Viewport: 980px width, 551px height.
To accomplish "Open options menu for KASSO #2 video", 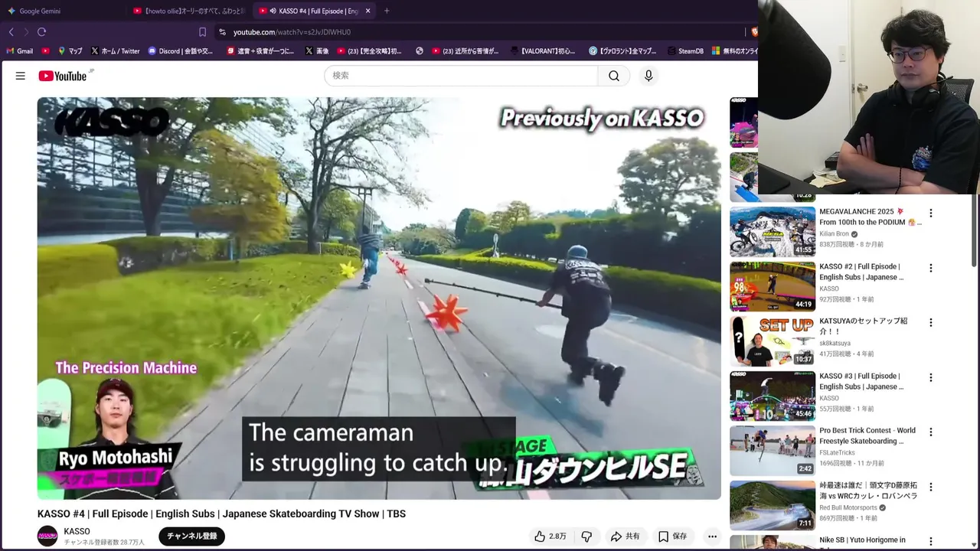I will point(931,269).
